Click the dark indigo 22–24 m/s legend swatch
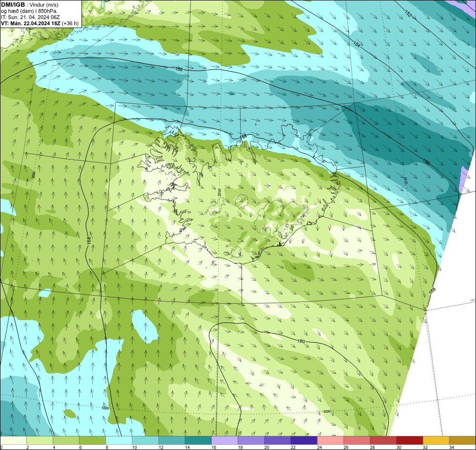This screenshot has height=450, width=476. click(x=304, y=440)
